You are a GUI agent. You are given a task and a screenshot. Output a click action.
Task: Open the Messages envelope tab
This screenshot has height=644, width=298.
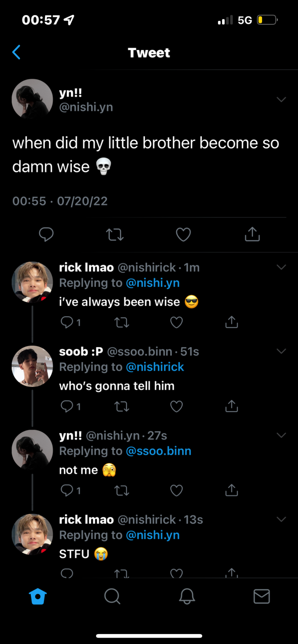[x=261, y=596]
